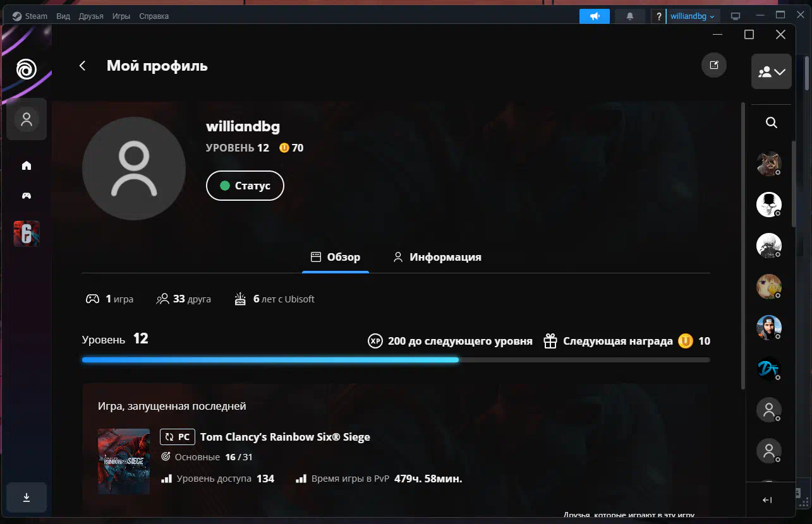Open Steam notifications bell

pyautogui.click(x=630, y=16)
